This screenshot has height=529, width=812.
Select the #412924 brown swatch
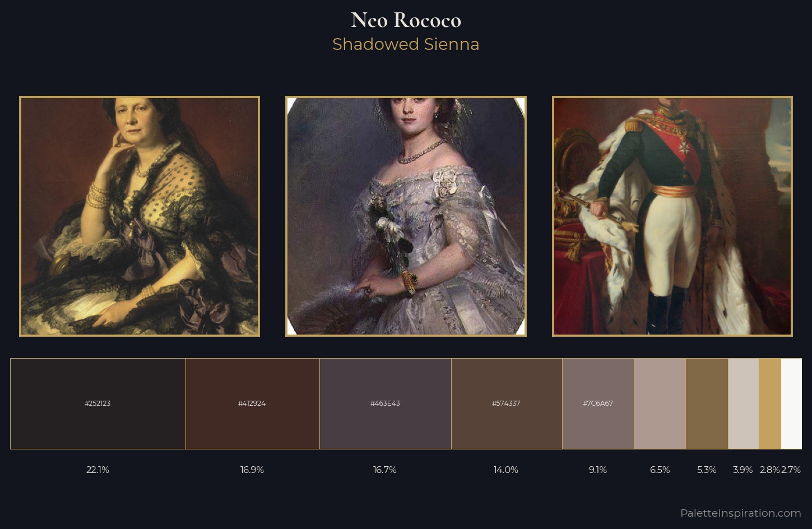click(x=253, y=403)
